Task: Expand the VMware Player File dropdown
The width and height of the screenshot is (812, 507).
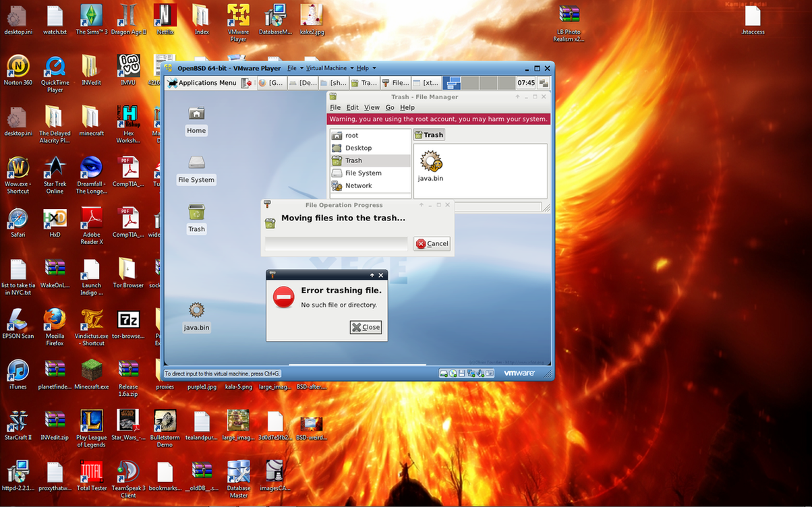Action: pos(294,68)
